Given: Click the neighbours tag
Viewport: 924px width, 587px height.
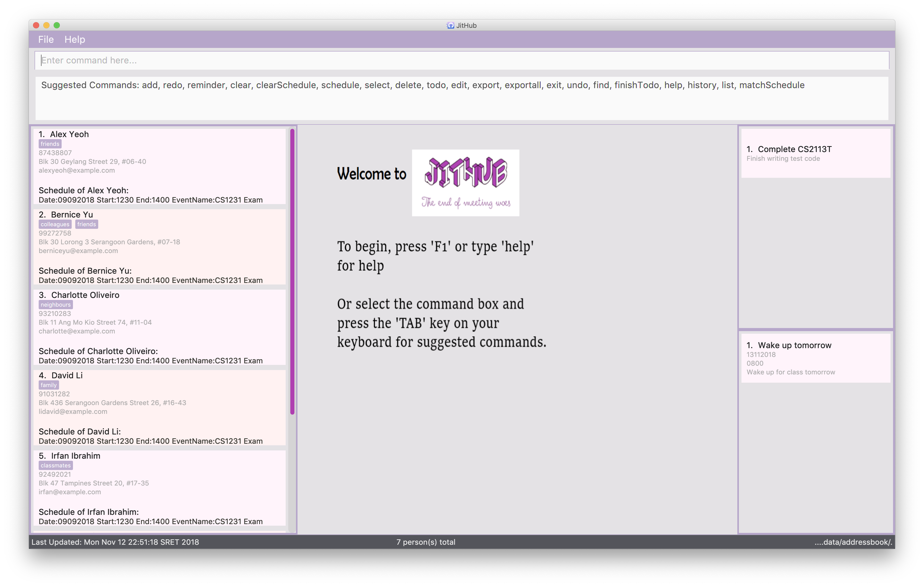Looking at the screenshot, I should pyautogui.click(x=55, y=305).
